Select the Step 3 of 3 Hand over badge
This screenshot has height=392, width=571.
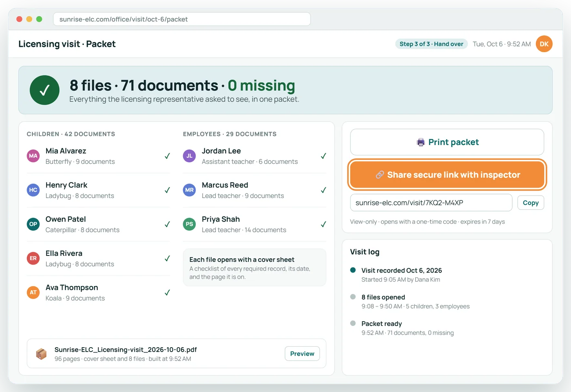[x=432, y=44]
